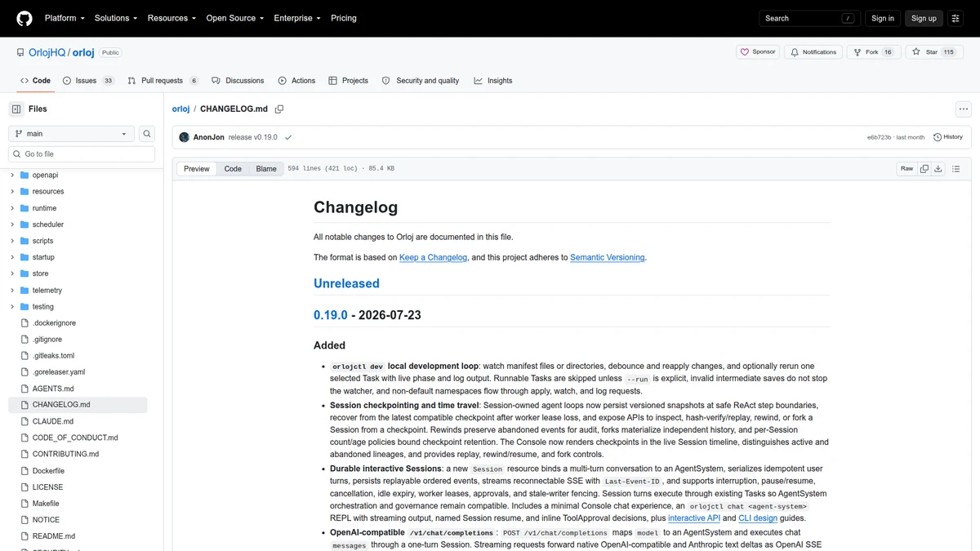Open the Raw file view
Screen dimensions: 980x551
(906, 169)
